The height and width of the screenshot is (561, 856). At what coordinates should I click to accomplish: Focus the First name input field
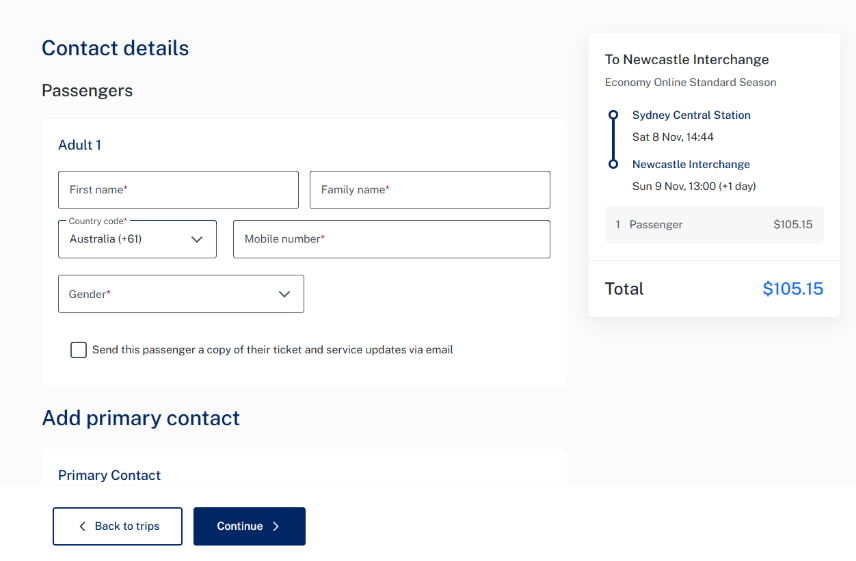click(x=178, y=190)
